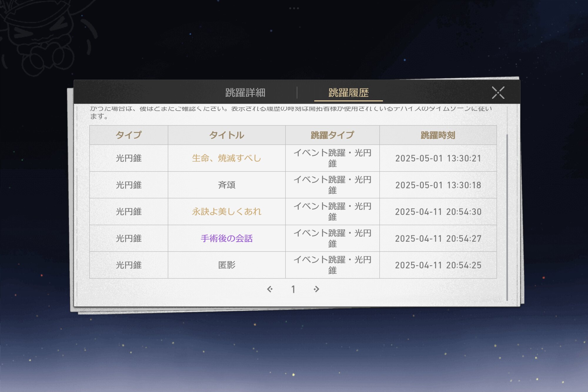Screen dimensions: 588x392
Task: Click the 跳躍時刻 column header
Action: [x=438, y=135]
